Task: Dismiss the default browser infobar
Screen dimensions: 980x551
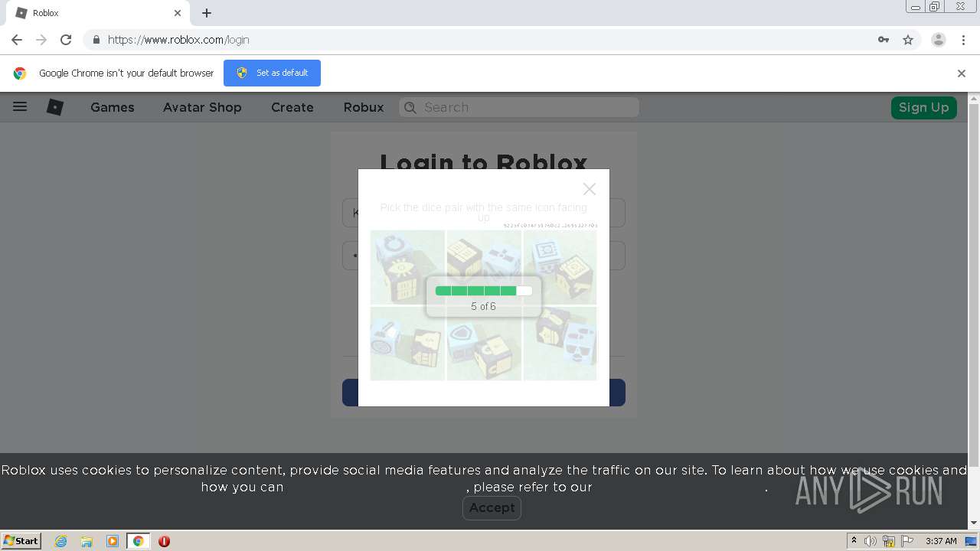Action: click(x=961, y=73)
